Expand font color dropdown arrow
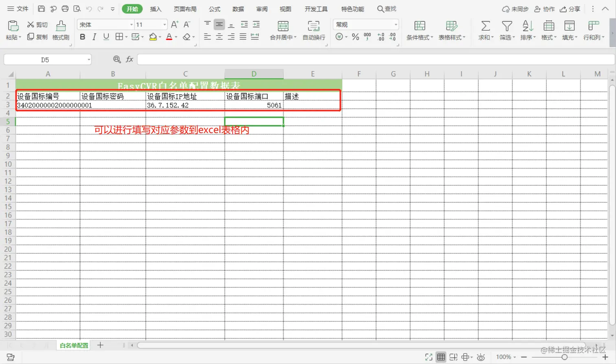 click(x=176, y=37)
